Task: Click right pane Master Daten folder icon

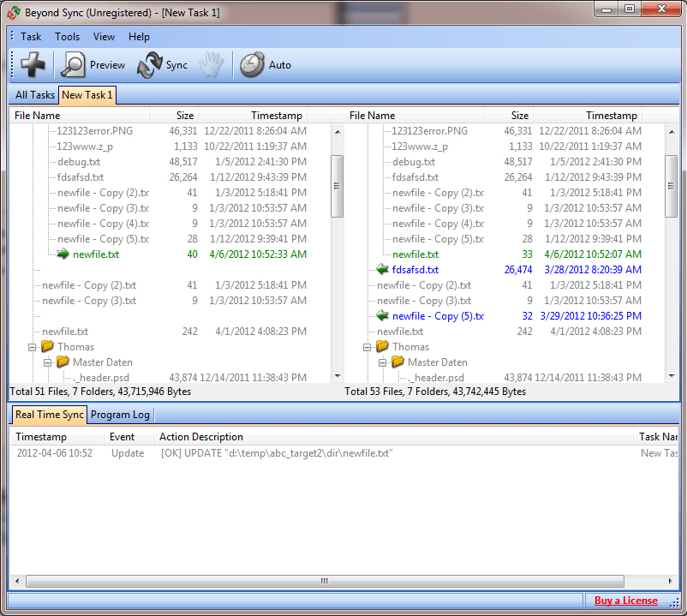Action: (x=397, y=362)
